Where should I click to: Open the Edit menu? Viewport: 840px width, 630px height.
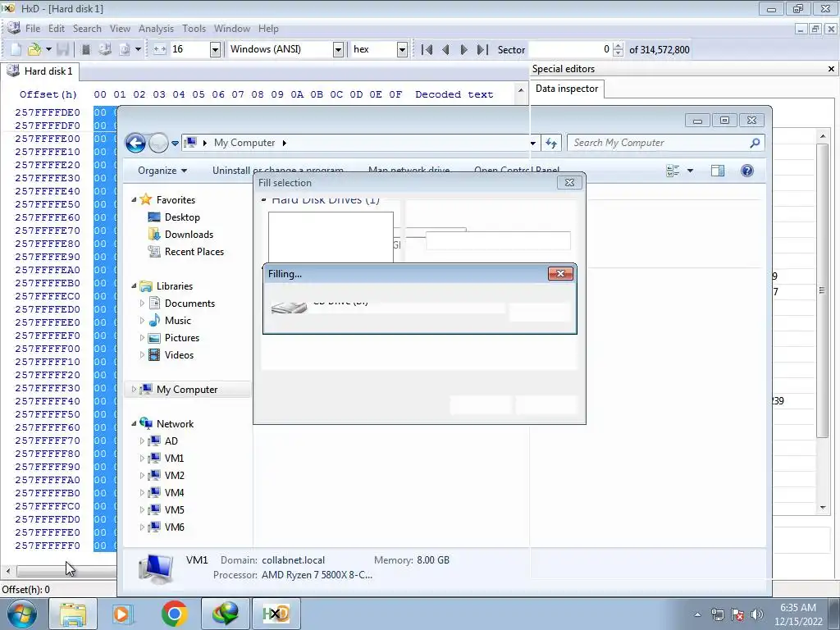click(x=57, y=29)
